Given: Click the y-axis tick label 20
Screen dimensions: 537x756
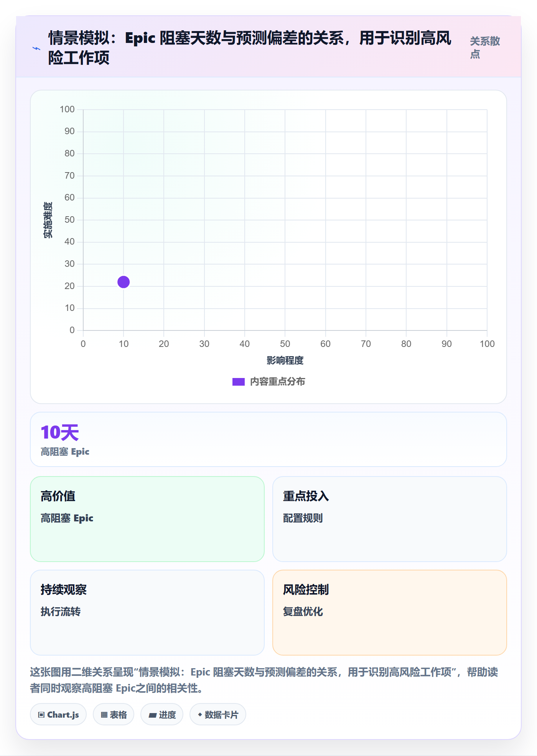Looking at the screenshot, I should pyautogui.click(x=69, y=286).
